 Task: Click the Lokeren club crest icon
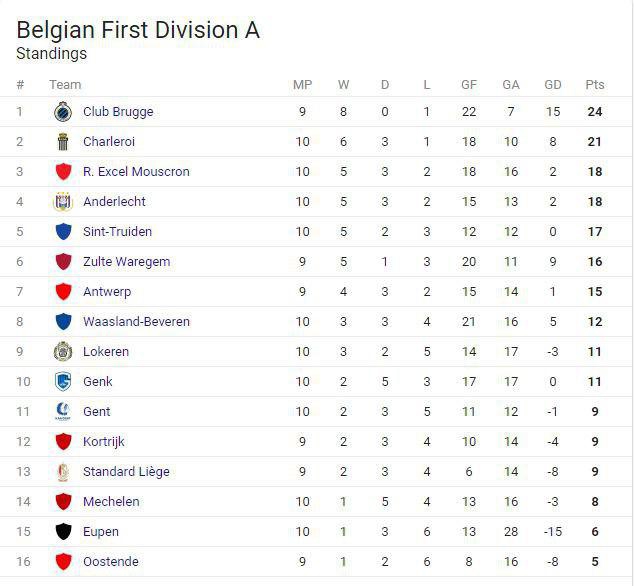64,352
